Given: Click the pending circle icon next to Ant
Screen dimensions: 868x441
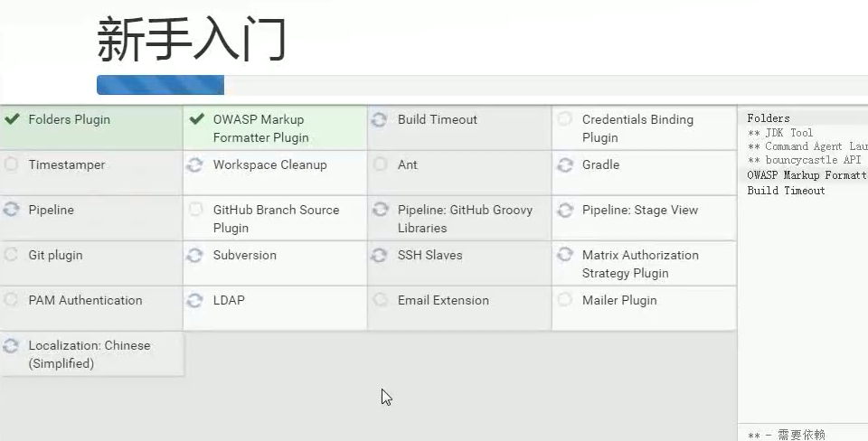Looking at the screenshot, I should tap(380, 164).
